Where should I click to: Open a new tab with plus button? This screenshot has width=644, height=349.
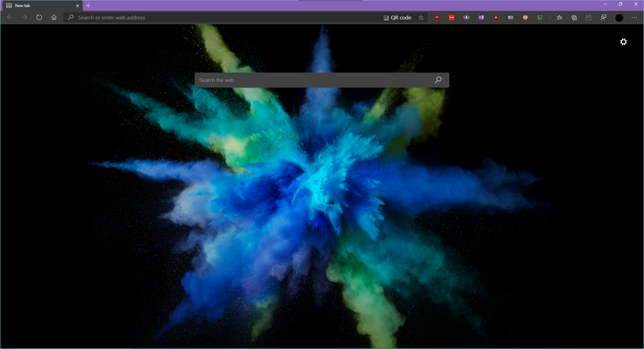click(88, 6)
